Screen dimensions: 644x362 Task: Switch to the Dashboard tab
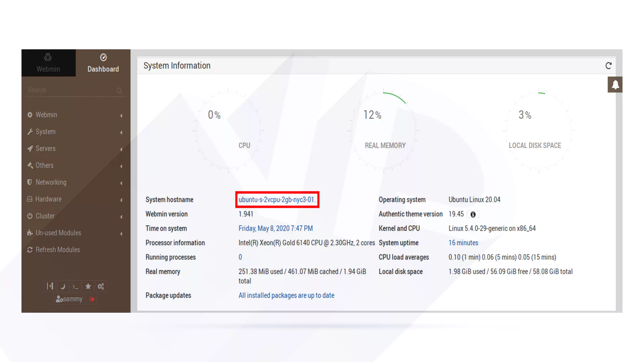point(103,63)
